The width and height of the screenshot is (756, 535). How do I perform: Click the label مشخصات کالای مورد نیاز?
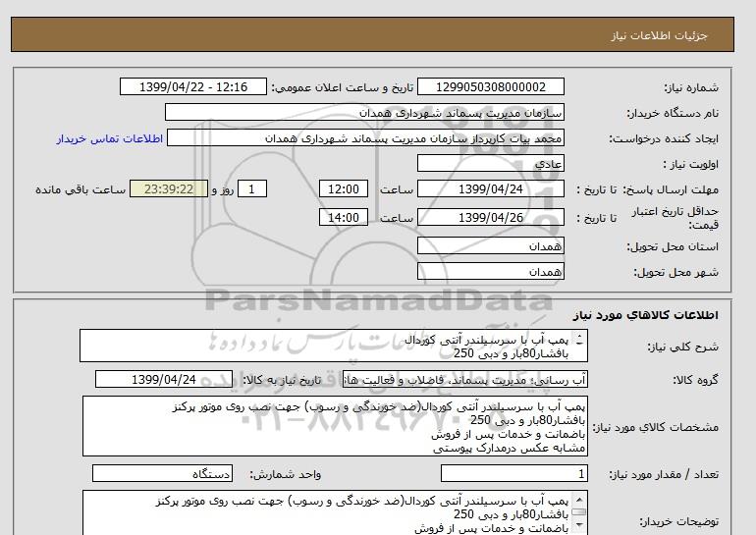click(x=655, y=427)
